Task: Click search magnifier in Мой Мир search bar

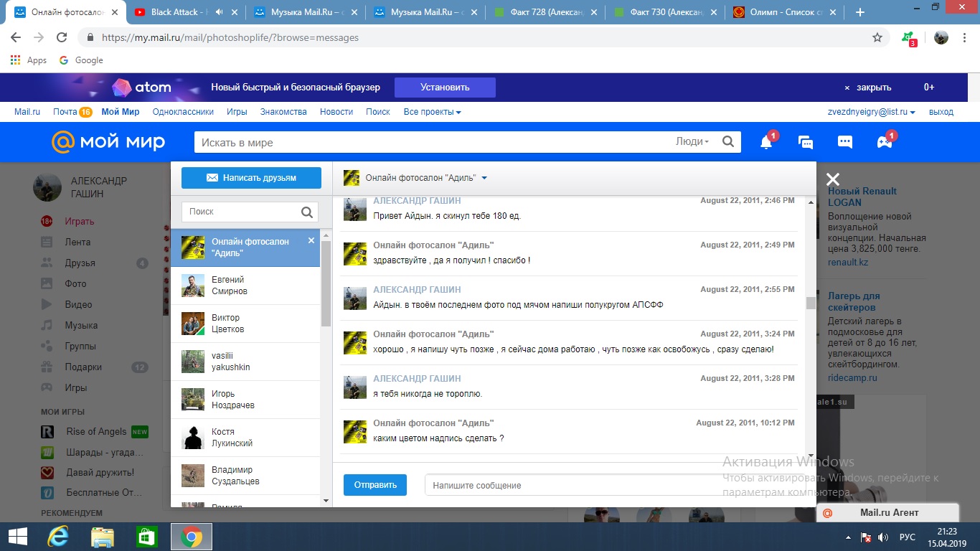Action: pyautogui.click(x=728, y=142)
